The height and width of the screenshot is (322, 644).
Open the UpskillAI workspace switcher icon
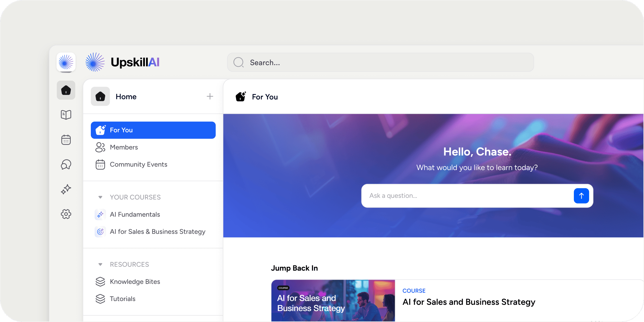pyautogui.click(x=66, y=62)
